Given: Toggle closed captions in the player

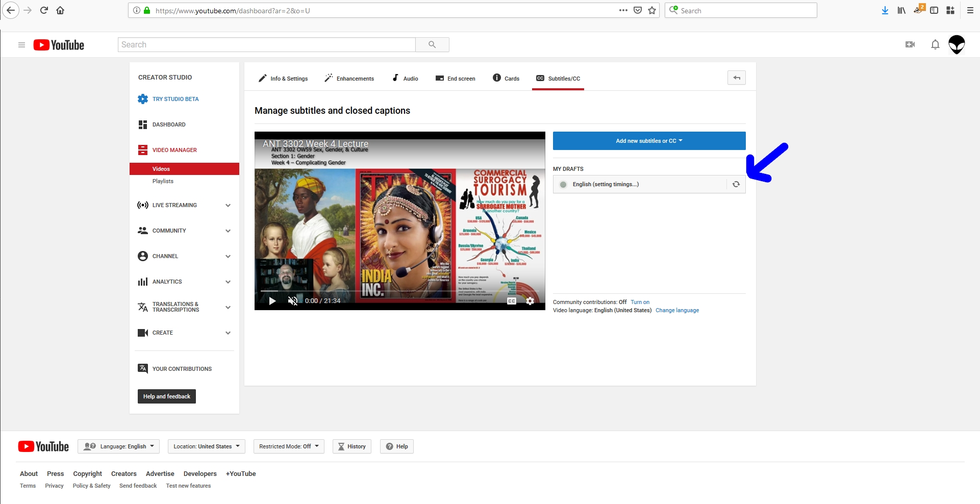Looking at the screenshot, I should [512, 301].
